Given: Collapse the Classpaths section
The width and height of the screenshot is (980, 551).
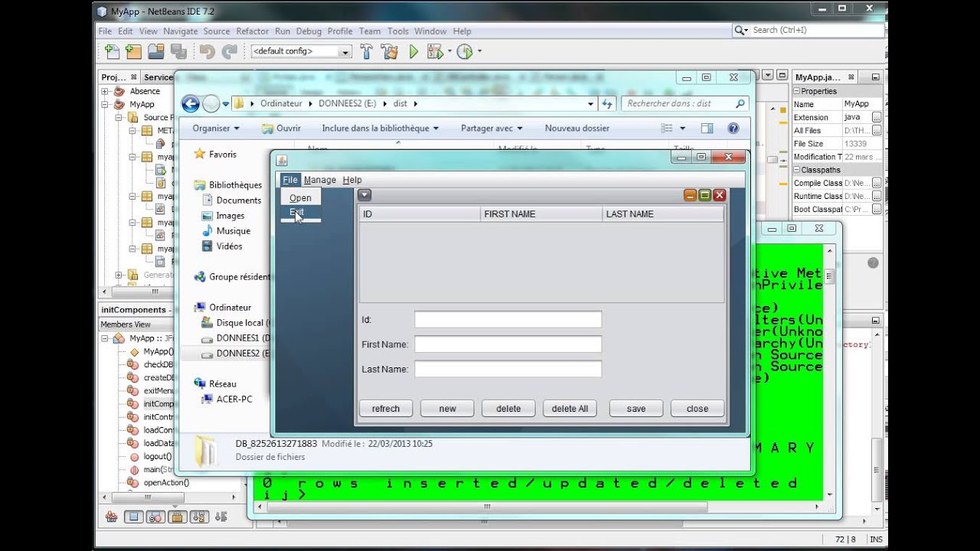Looking at the screenshot, I should pos(796,170).
